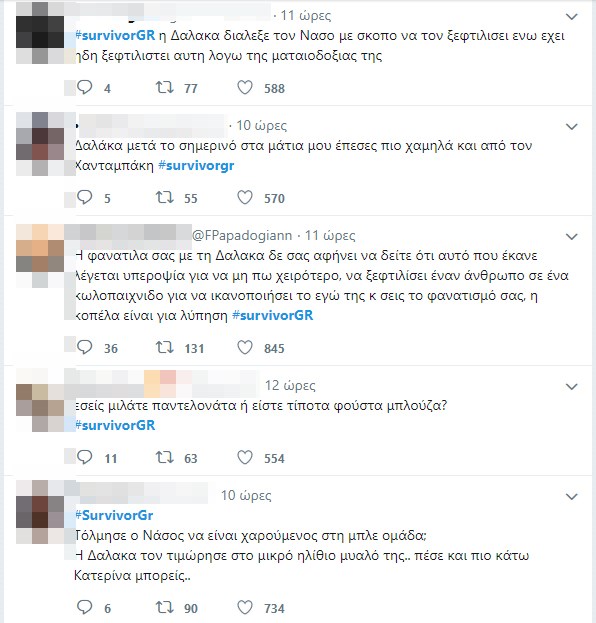Image resolution: width=596 pixels, height=623 pixels.
Task: Open chevron menu on 12 ώρες tweet
Action: pyautogui.click(x=571, y=387)
